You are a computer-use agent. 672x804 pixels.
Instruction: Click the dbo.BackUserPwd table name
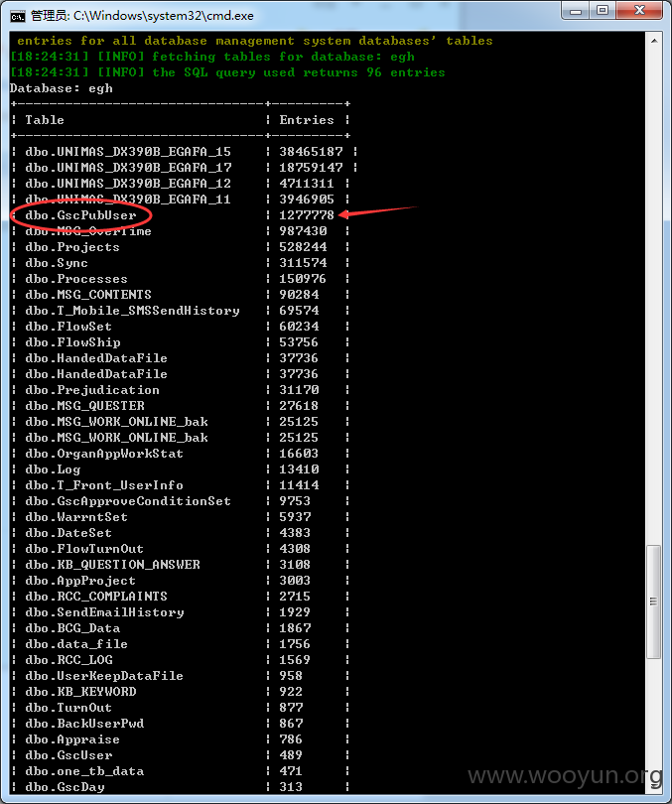[x=84, y=724]
